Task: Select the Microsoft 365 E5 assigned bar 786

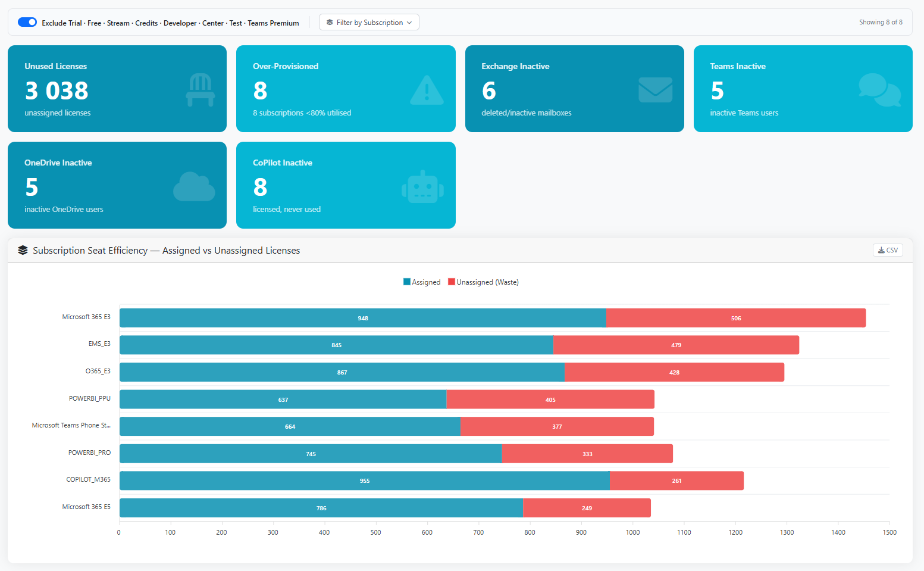Action: (x=321, y=508)
